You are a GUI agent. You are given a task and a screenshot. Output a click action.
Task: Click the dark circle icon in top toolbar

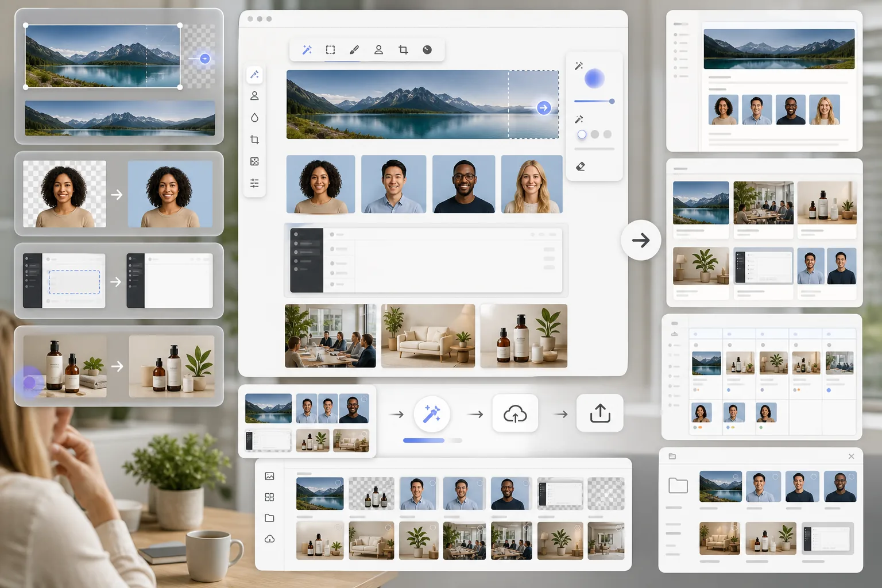427,50
